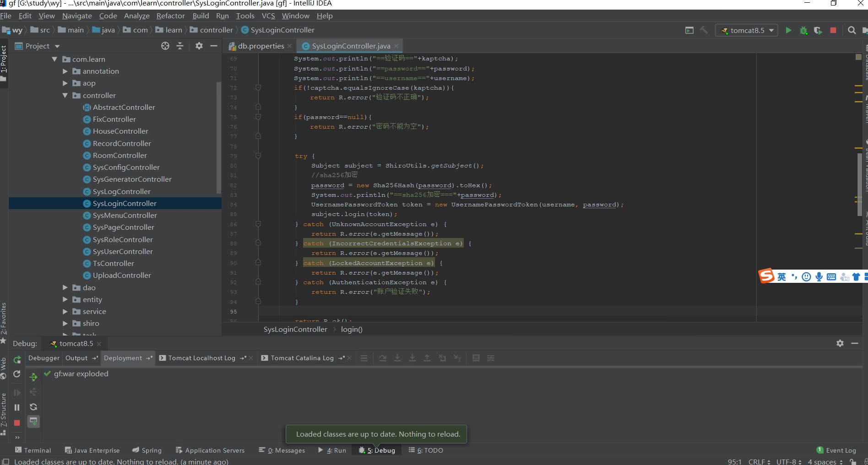Start debugging with the Debug bug icon
The image size is (868, 465).
803,30
